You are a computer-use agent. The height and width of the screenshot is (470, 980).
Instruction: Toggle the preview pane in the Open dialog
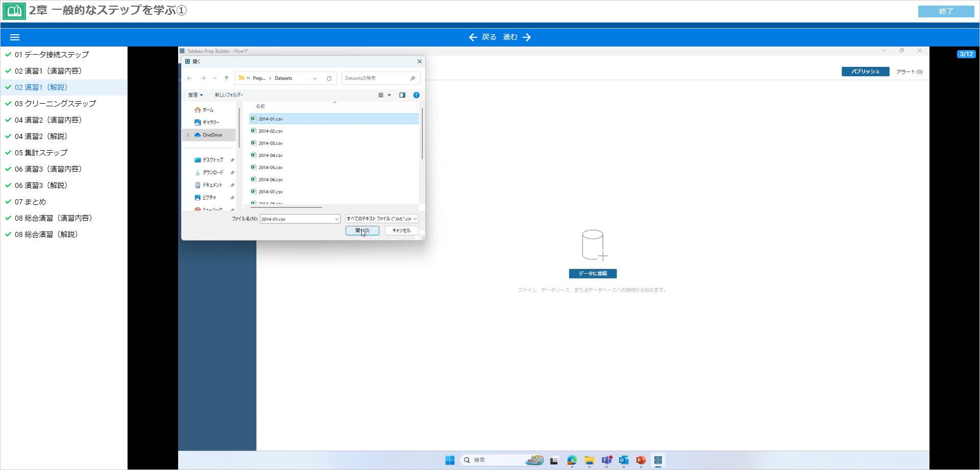tap(403, 95)
